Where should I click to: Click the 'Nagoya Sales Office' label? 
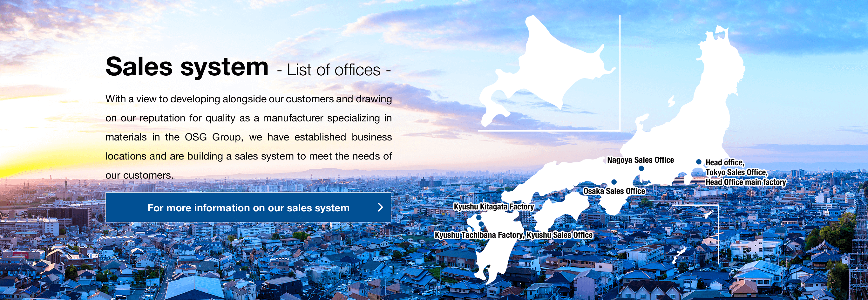(641, 160)
